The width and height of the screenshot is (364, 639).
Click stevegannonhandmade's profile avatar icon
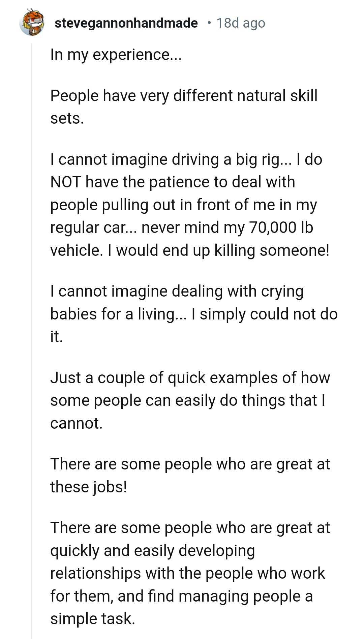tap(32, 23)
